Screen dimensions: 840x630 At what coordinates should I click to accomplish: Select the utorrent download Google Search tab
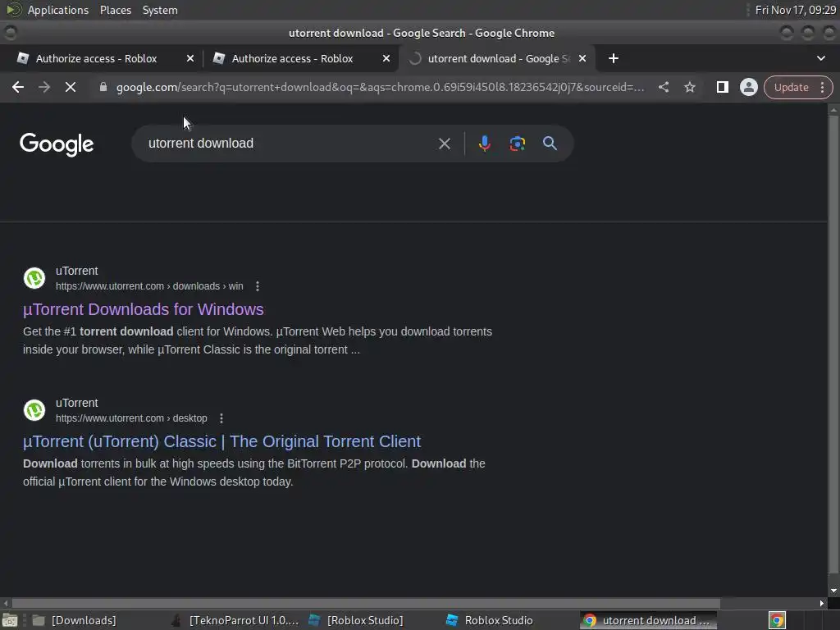coord(498,58)
